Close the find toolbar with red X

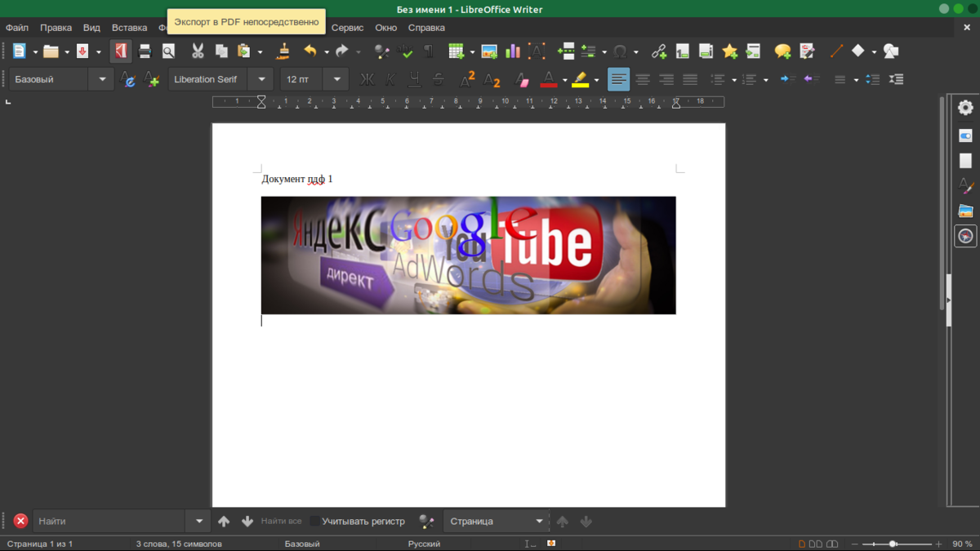21,522
